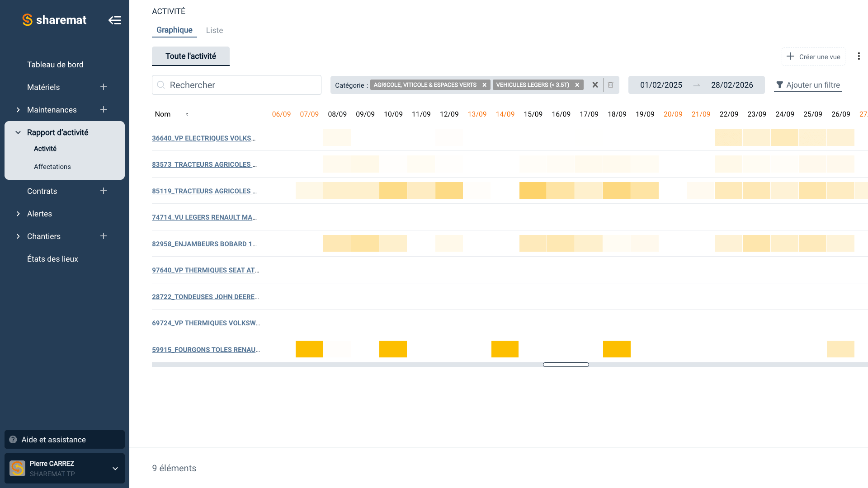Click the search magnifier icon in Rechercher field
The image size is (868, 488).
coord(161,85)
